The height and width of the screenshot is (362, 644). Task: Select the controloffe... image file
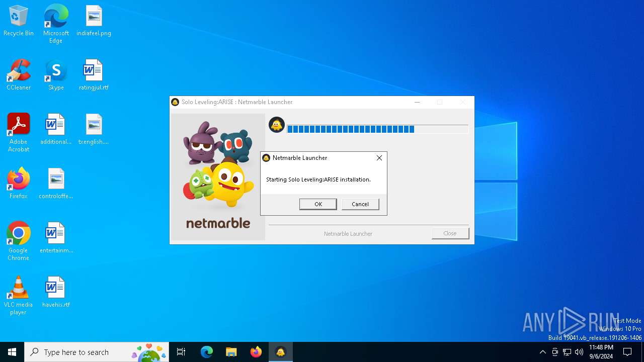coord(56,184)
